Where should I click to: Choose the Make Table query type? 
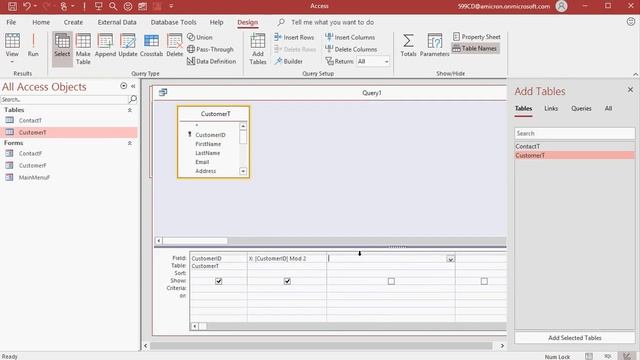point(83,49)
